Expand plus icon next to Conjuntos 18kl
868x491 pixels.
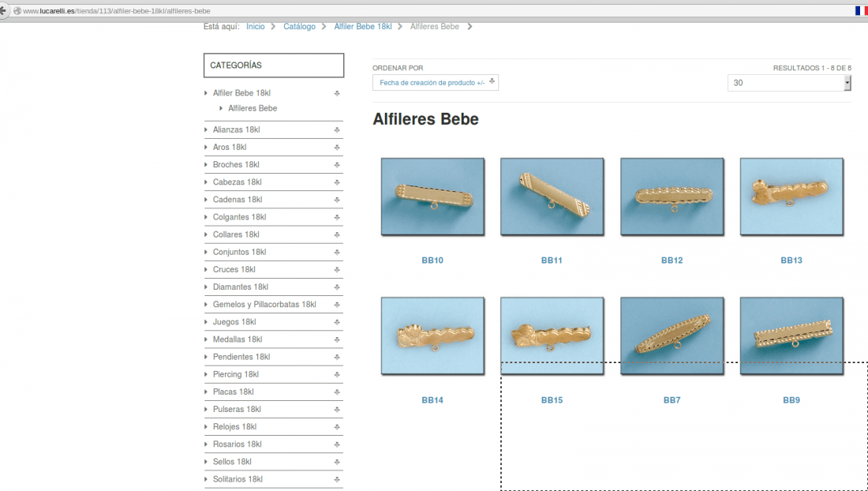337,253
